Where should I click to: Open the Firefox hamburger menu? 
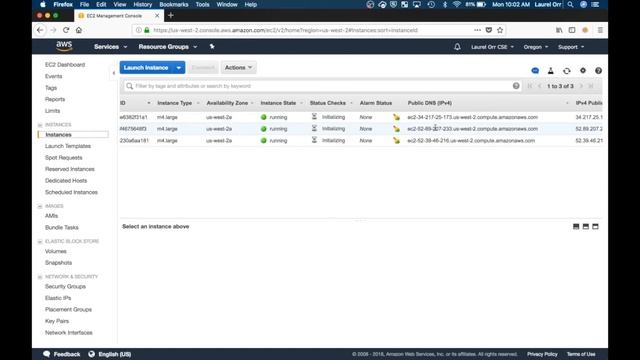click(x=600, y=30)
